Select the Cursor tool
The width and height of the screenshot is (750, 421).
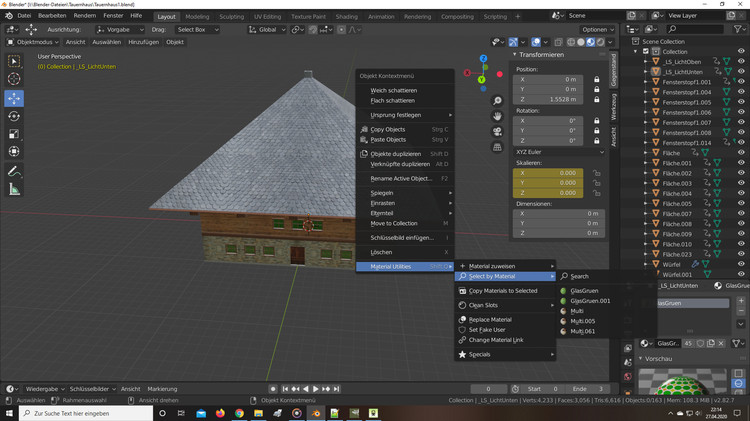pyautogui.click(x=14, y=79)
